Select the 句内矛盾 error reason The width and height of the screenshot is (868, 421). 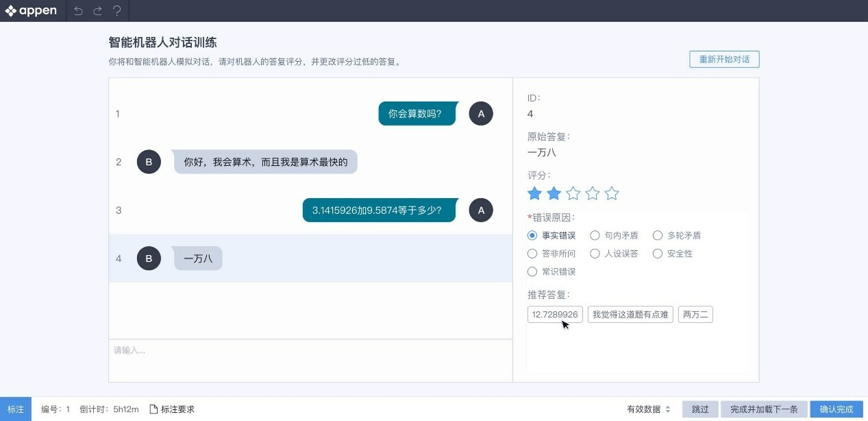[x=595, y=236]
